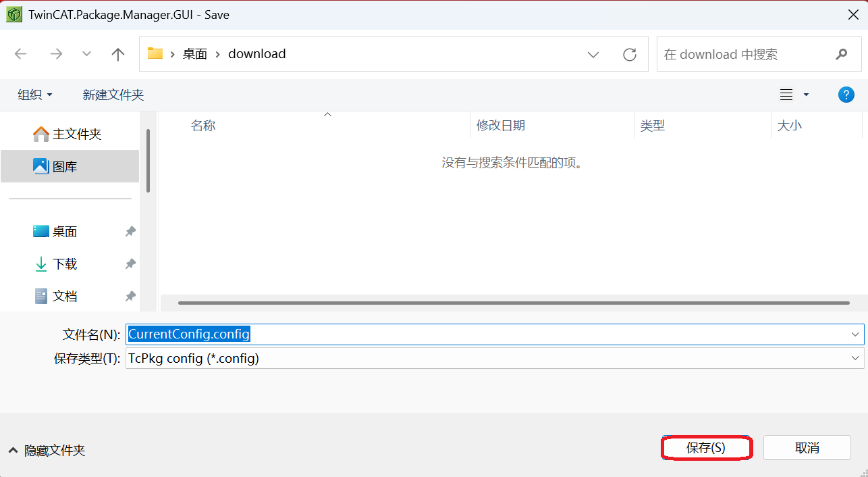Select the 下载 sidebar folder icon
The width and height of the screenshot is (868, 477).
42,263
